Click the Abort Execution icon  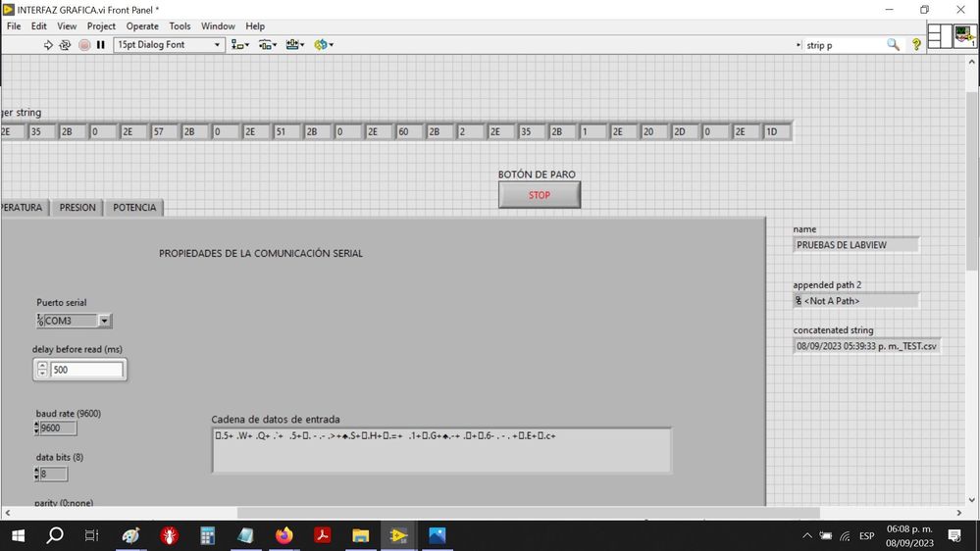(84, 45)
